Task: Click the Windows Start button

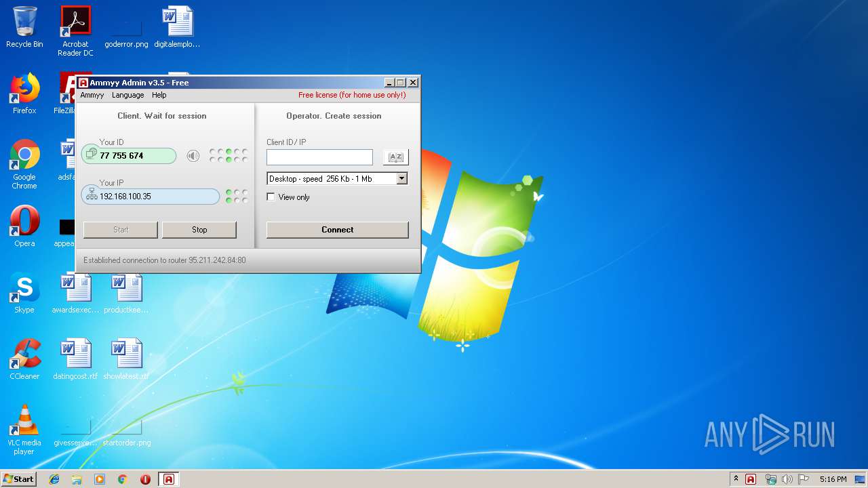Action: 18,479
